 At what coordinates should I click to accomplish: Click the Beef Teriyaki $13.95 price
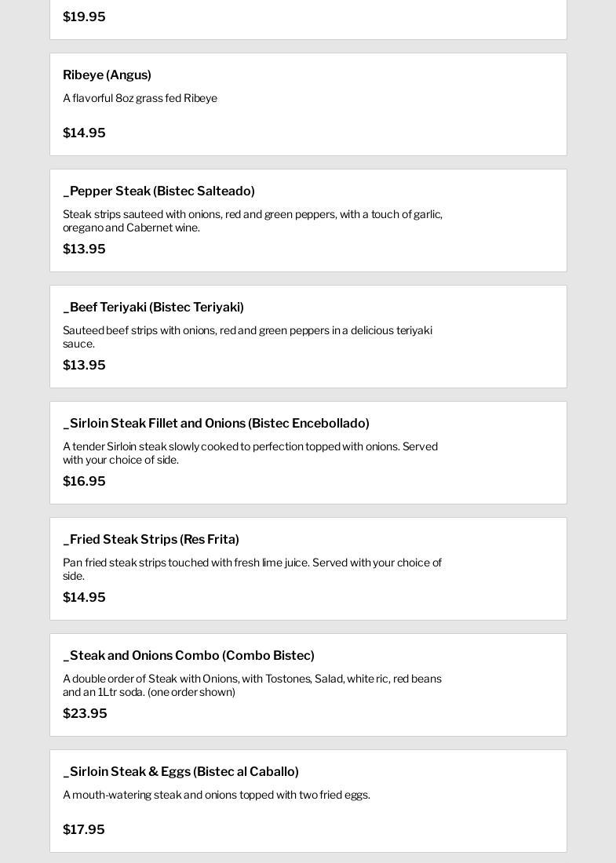[84, 366]
